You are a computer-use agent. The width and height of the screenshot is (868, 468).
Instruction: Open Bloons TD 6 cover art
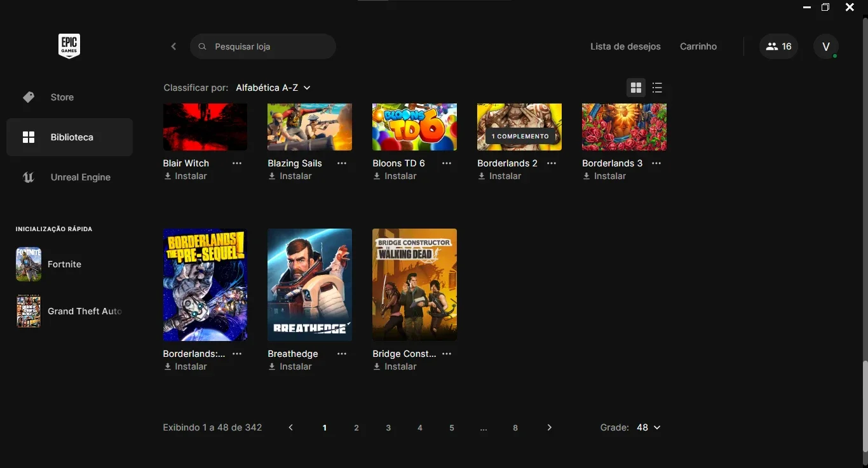(x=414, y=127)
